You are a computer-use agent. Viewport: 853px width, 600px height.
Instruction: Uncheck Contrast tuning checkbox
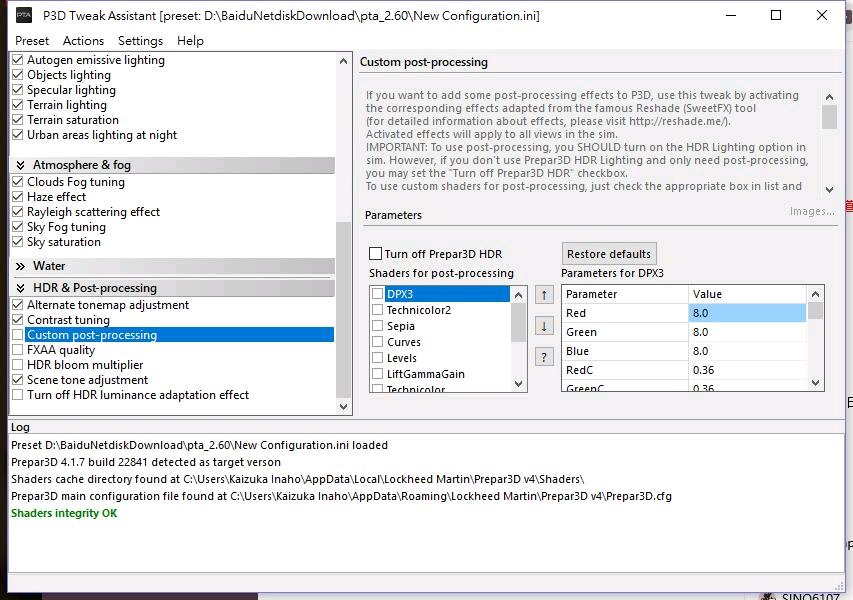17,319
